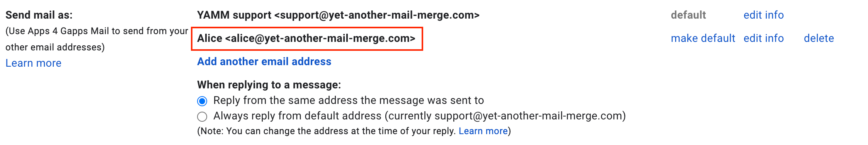Screen dimensions: 868x145
Task: Click YAMM support sender address text
Action: point(338,15)
